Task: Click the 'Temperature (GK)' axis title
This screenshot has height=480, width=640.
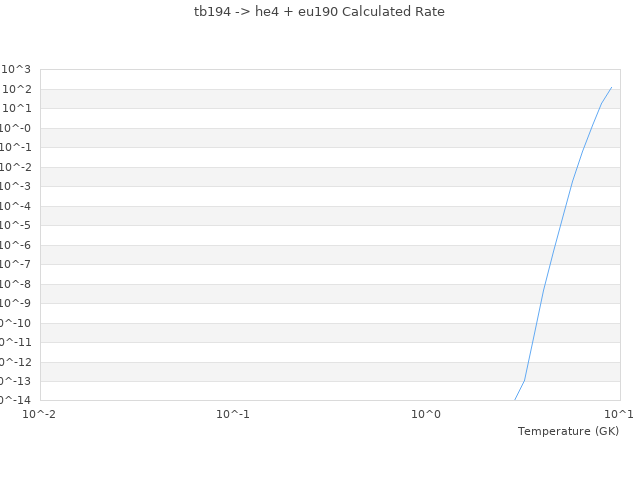Action: 568,431
